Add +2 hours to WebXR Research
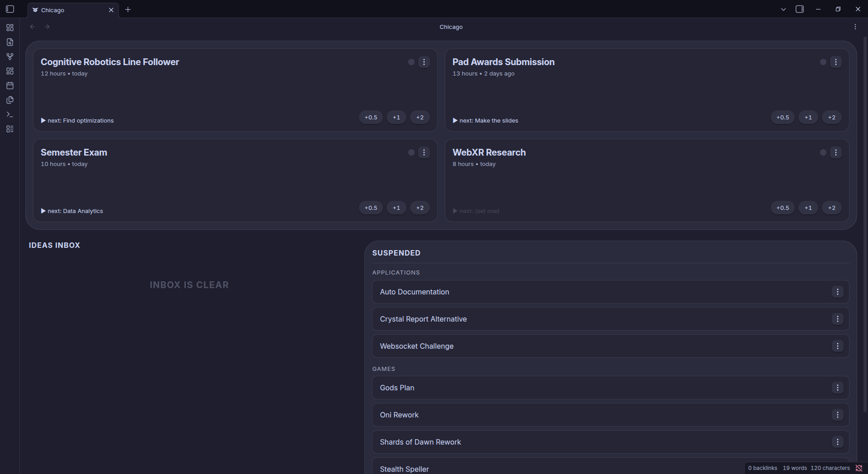 click(x=832, y=208)
